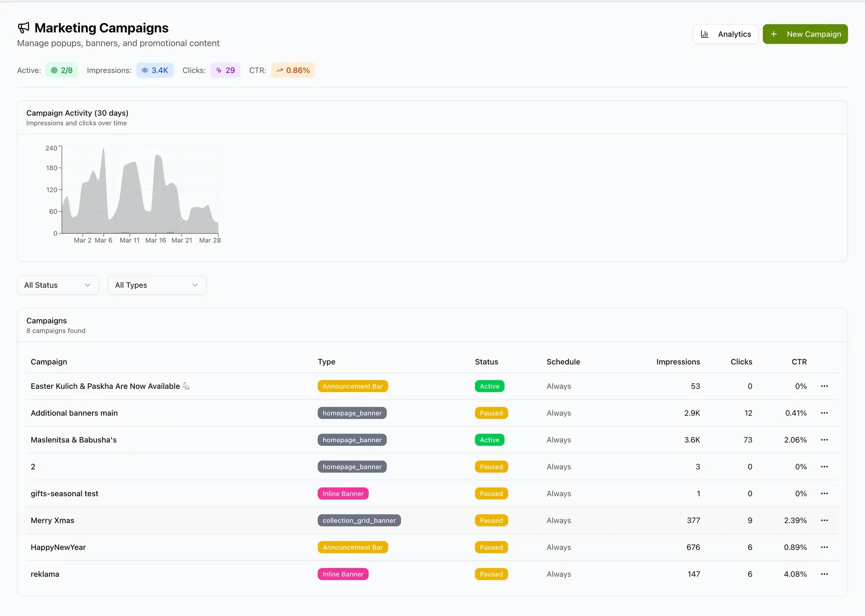Click the Active status badge for Maslenitsa
Viewport: 865px width, 616px height.
490,440
